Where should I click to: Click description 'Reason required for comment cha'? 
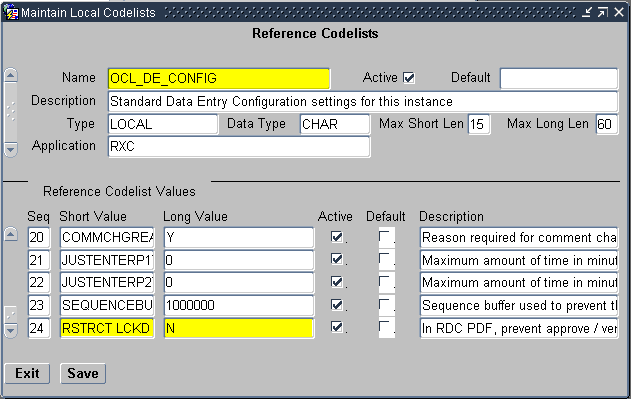(x=519, y=237)
